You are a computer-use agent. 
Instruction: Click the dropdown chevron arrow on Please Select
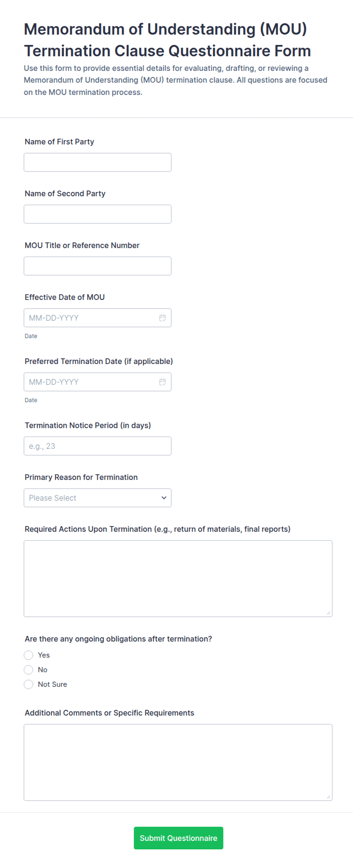[x=164, y=498]
